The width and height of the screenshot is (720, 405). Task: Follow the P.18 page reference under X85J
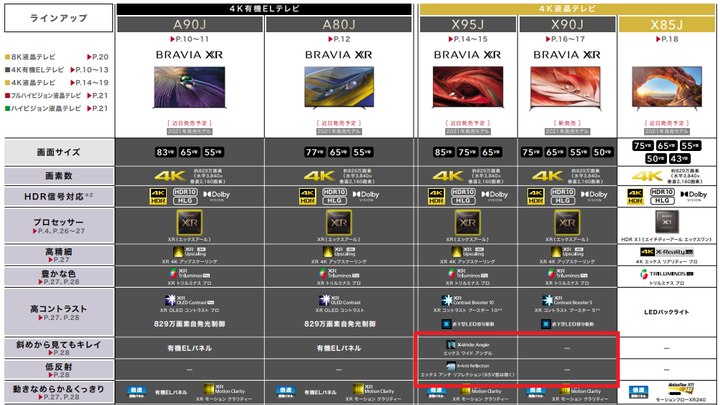pos(667,39)
